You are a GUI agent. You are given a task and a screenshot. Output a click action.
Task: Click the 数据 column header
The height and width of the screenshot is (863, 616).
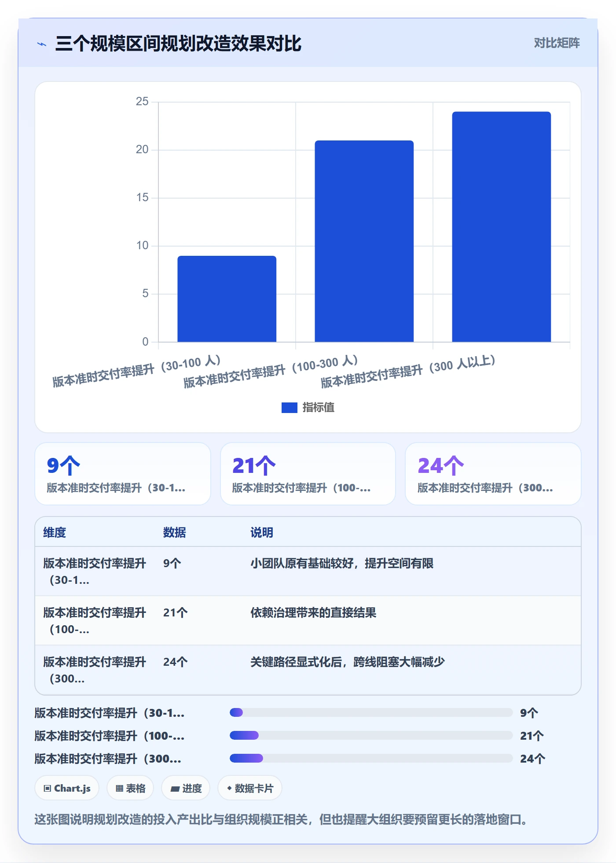click(175, 532)
